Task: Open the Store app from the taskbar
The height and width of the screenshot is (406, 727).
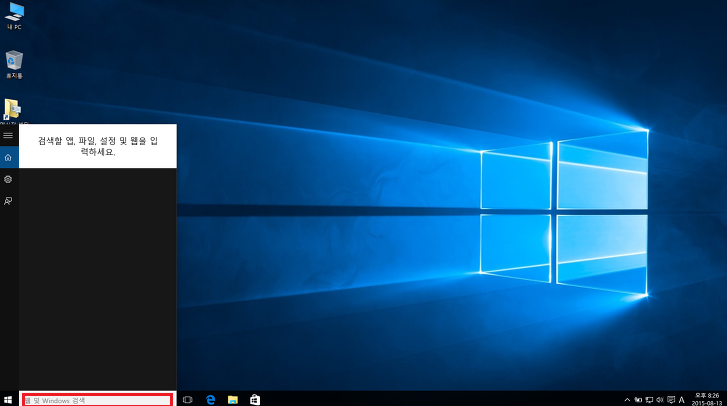Action: (255, 400)
